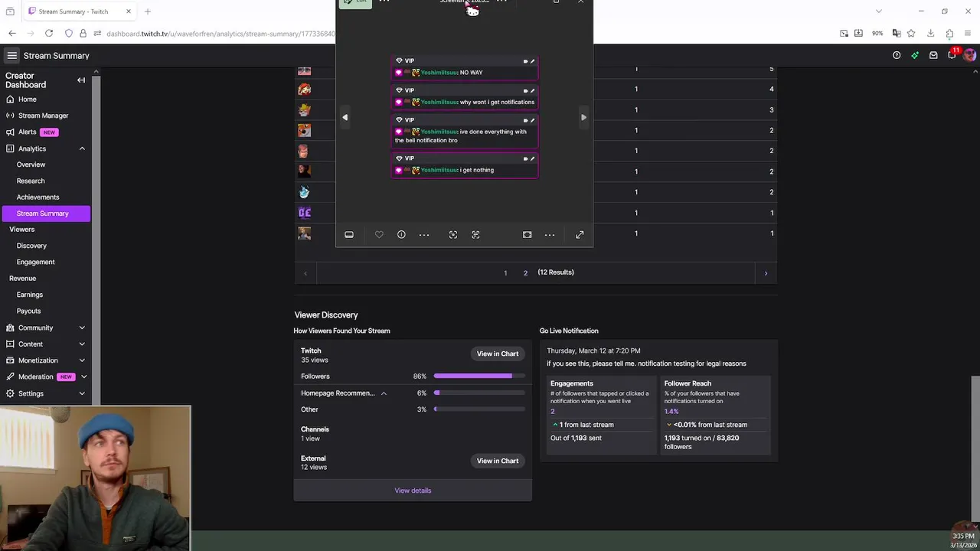Click the Edit button in photo viewer
Screen dimensions: 980x551
click(x=355, y=2)
